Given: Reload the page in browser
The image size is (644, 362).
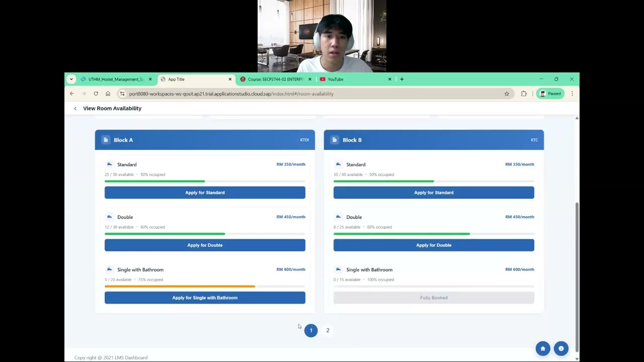Looking at the screenshot, I should (96, 94).
